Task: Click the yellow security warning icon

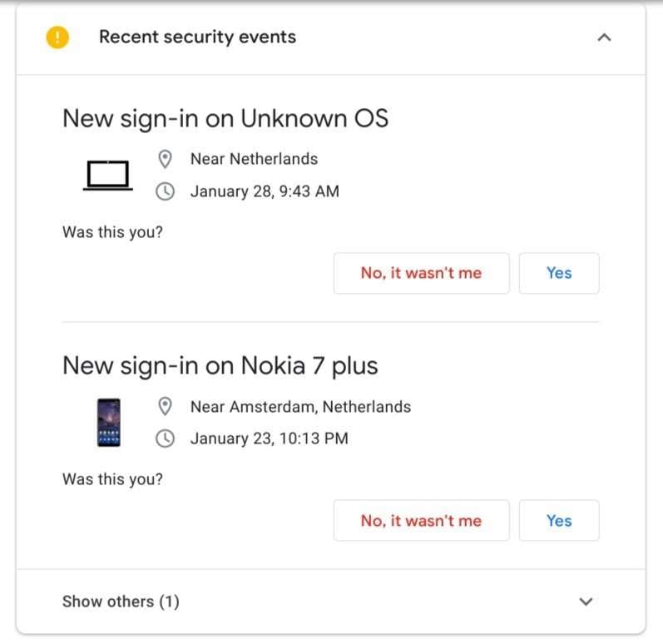Action: point(57,37)
